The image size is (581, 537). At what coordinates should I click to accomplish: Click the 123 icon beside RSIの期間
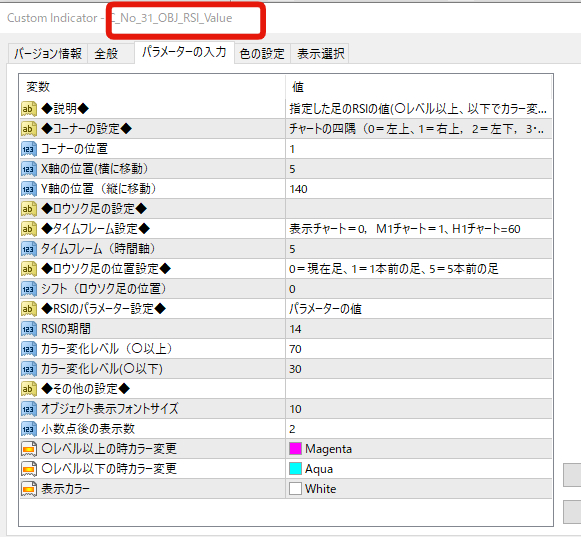(x=29, y=329)
